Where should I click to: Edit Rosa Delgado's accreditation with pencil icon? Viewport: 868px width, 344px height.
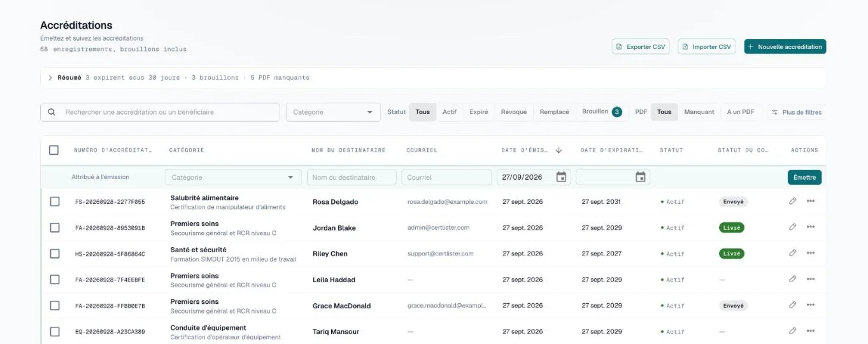pos(793,201)
